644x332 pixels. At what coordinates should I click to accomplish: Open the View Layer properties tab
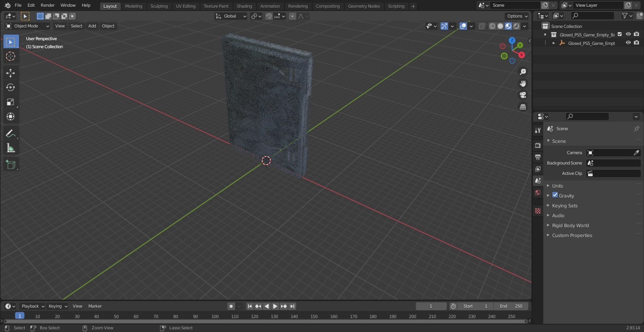click(x=538, y=169)
